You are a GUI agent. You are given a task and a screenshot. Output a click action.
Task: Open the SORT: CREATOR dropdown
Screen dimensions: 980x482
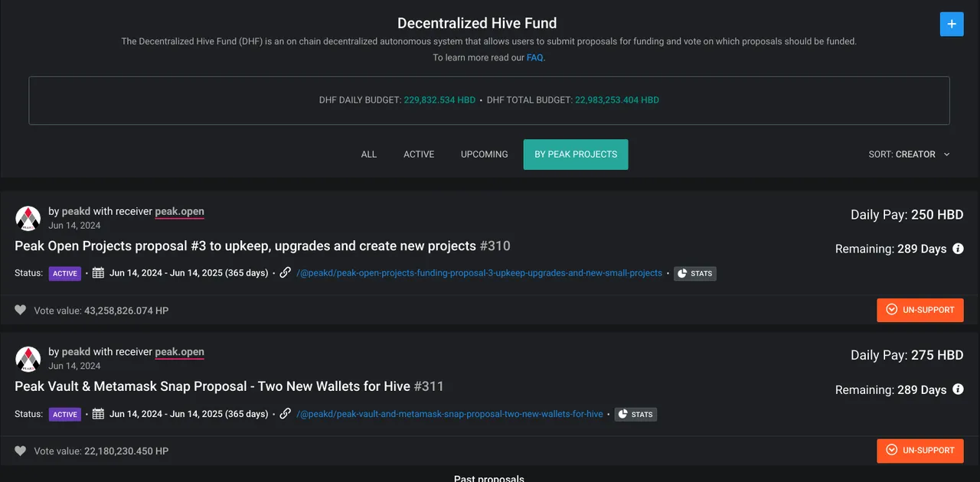[x=910, y=155]
